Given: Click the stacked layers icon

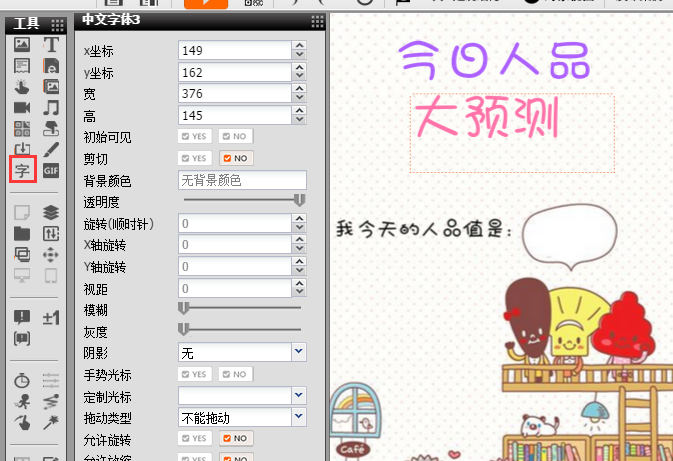Looking at the screenshot, I should coord(51,212).
